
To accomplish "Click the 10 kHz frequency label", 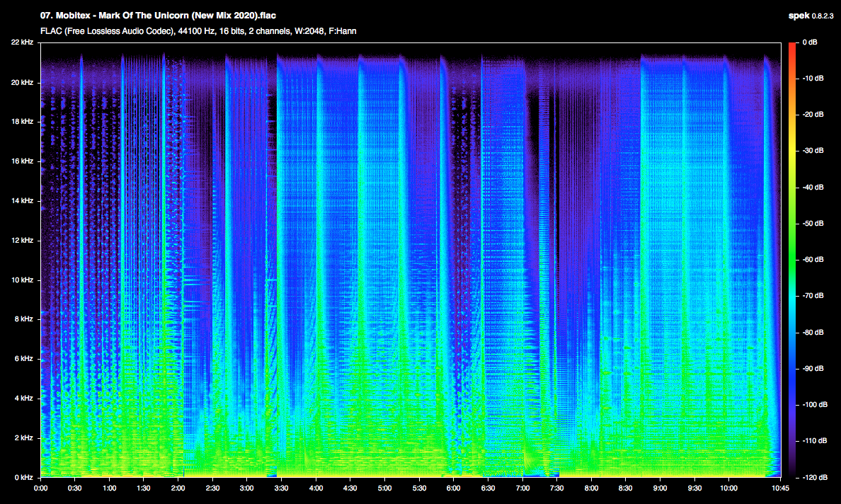I will (22, 280).
